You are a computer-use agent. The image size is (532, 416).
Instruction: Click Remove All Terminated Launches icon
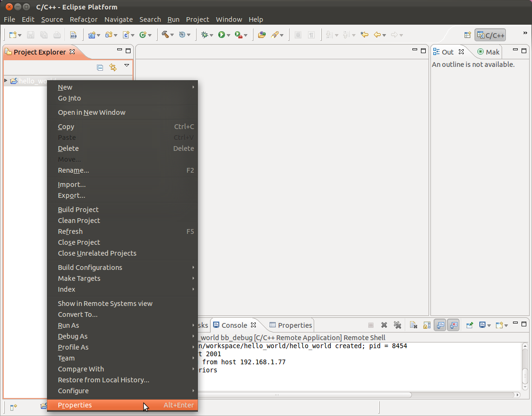pyautogui.click(x=397, y=325)
